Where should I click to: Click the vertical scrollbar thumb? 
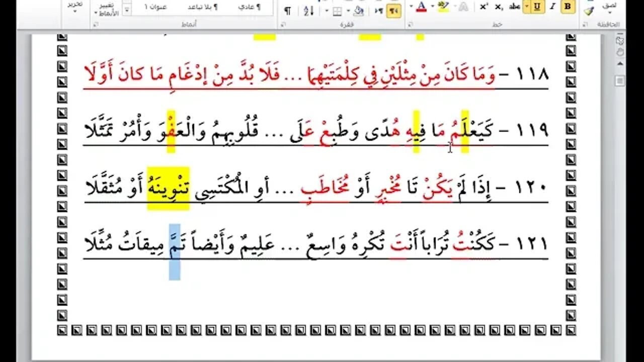[x=620, y=80]
